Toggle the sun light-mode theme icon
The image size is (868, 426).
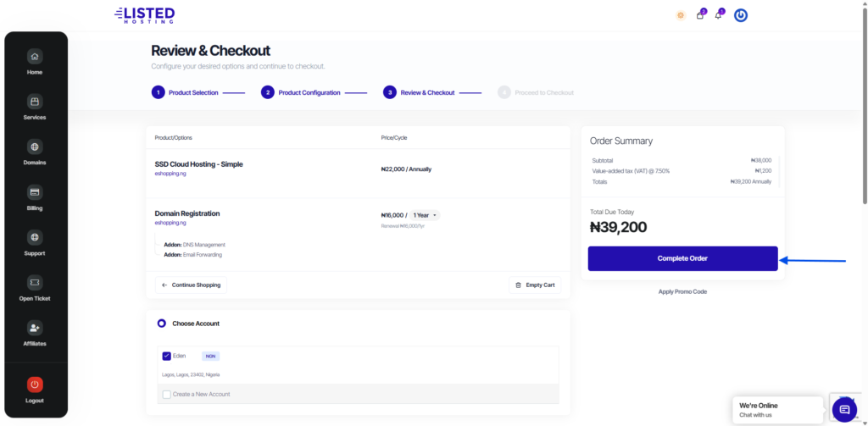click(x=681, y=15)
